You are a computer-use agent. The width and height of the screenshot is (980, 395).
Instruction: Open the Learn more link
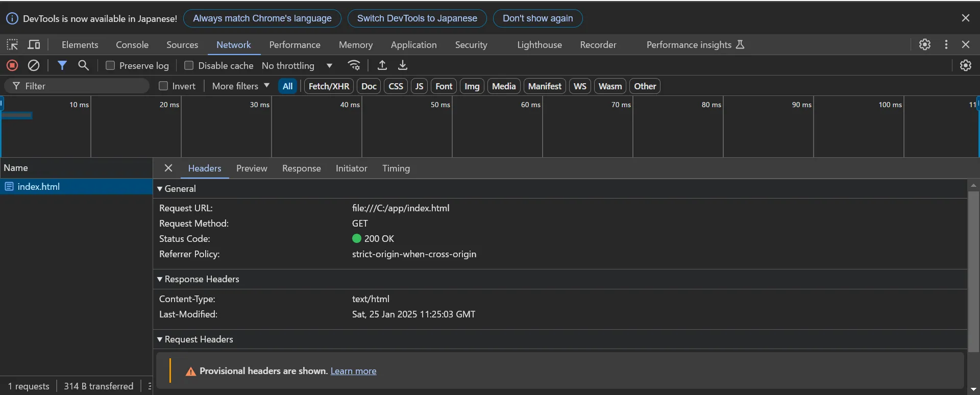[x=353, y=371]
